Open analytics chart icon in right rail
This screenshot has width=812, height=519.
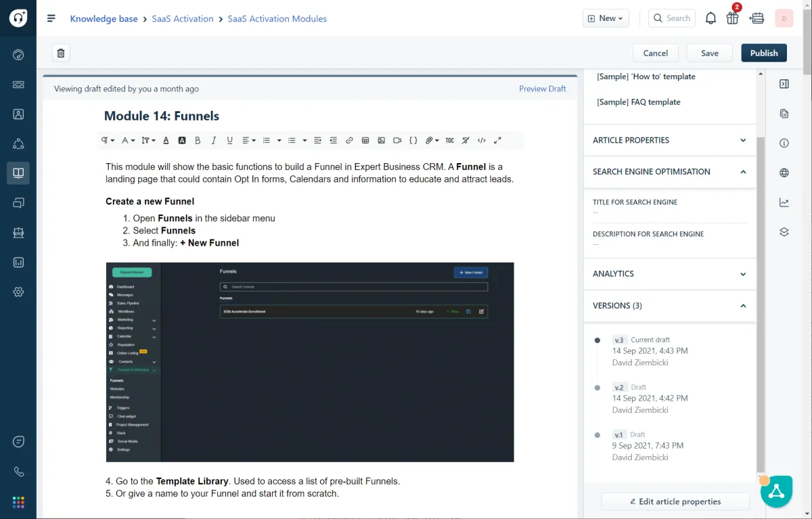coord(784,202)
